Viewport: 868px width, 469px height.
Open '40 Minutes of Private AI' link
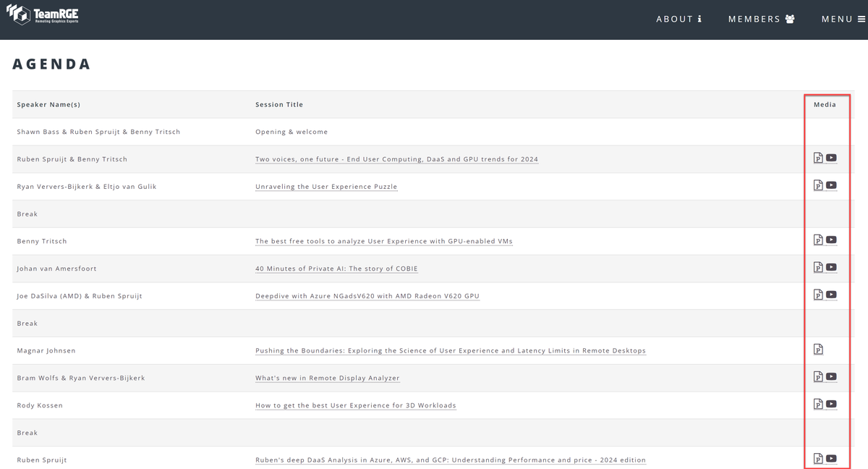click(x=336, y=269)
